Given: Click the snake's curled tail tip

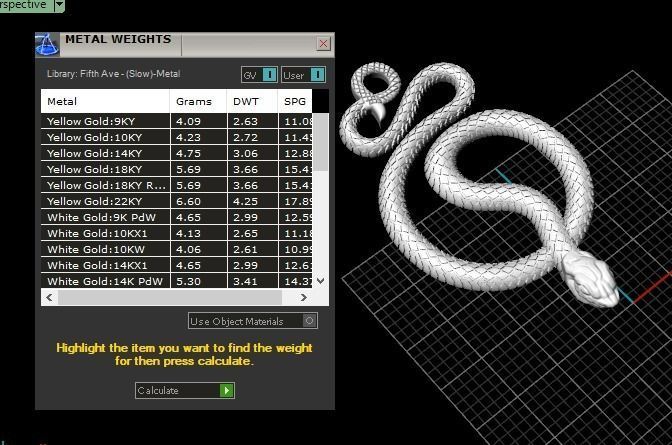Looking at the screenshot, I should point(378,114).
